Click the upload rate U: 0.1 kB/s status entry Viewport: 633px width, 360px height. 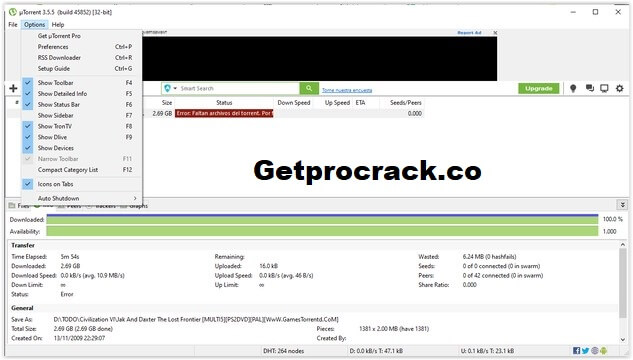coord(487,351)
